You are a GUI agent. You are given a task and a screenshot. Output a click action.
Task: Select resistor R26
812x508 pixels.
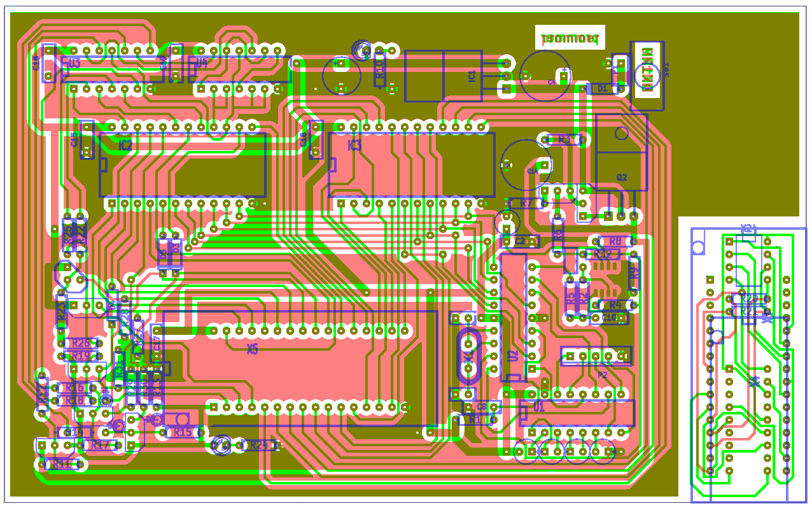[x=80, y=343]
